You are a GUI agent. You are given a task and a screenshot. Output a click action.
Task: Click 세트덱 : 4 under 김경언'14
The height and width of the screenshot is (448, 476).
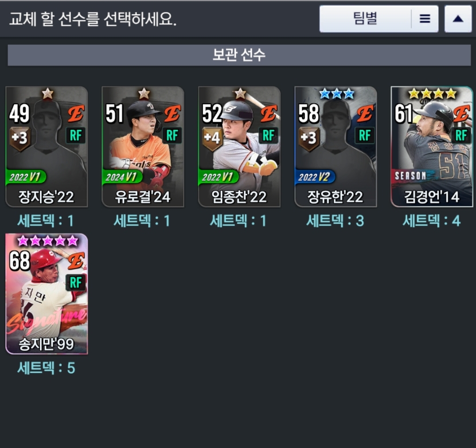[431, 221]
